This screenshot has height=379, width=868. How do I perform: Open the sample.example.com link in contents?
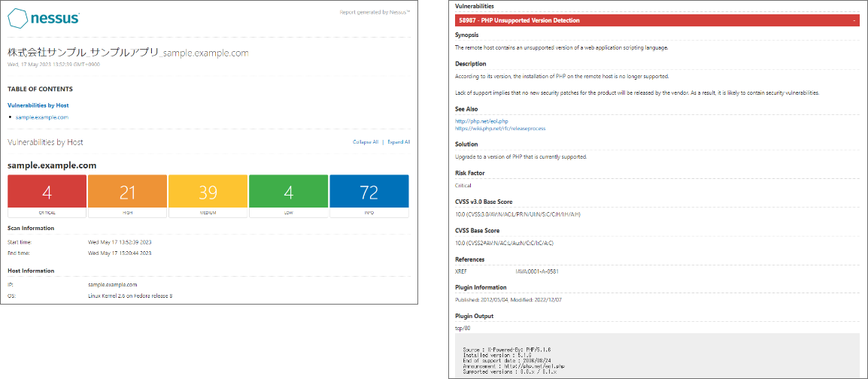coord(42,117)
